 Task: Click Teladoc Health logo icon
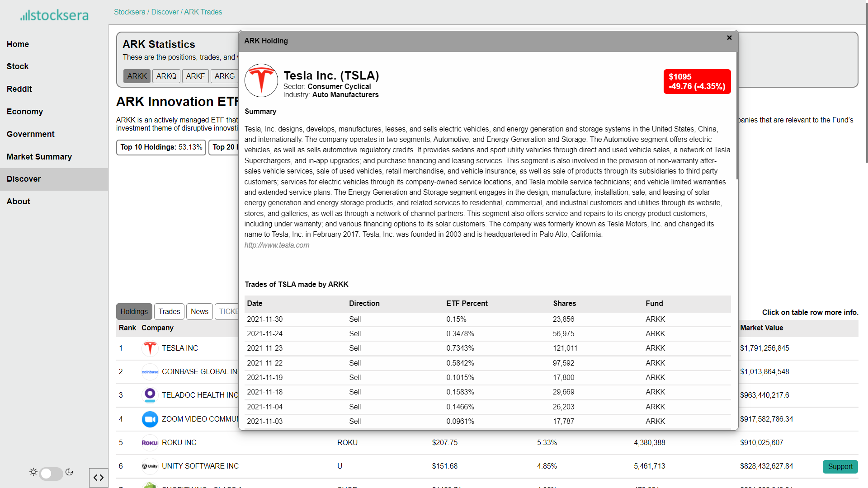150,395
